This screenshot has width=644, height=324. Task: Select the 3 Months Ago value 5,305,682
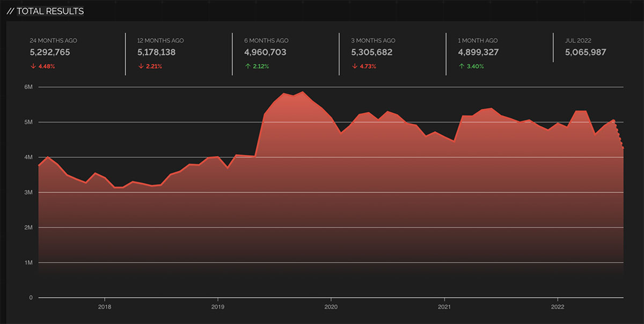(x=372, y=52)
